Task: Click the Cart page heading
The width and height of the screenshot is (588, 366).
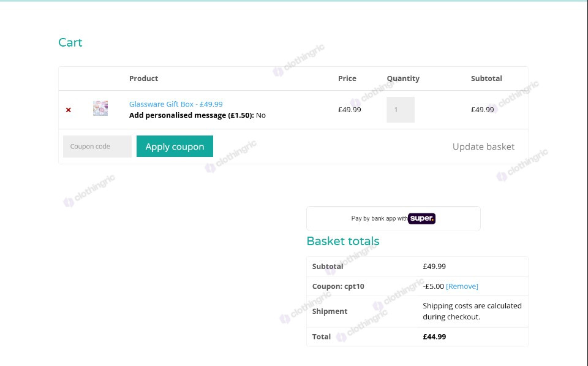Action: [x=70, y=42]
